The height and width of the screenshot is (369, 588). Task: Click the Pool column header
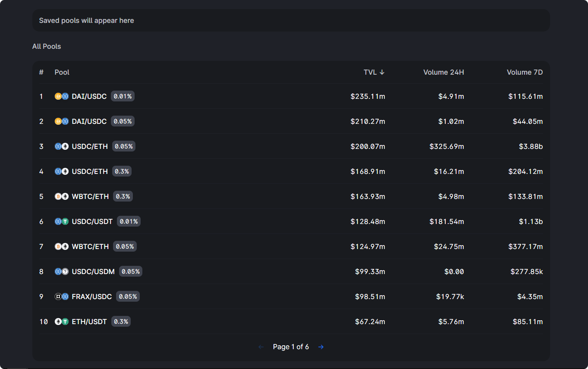(62, 72)
